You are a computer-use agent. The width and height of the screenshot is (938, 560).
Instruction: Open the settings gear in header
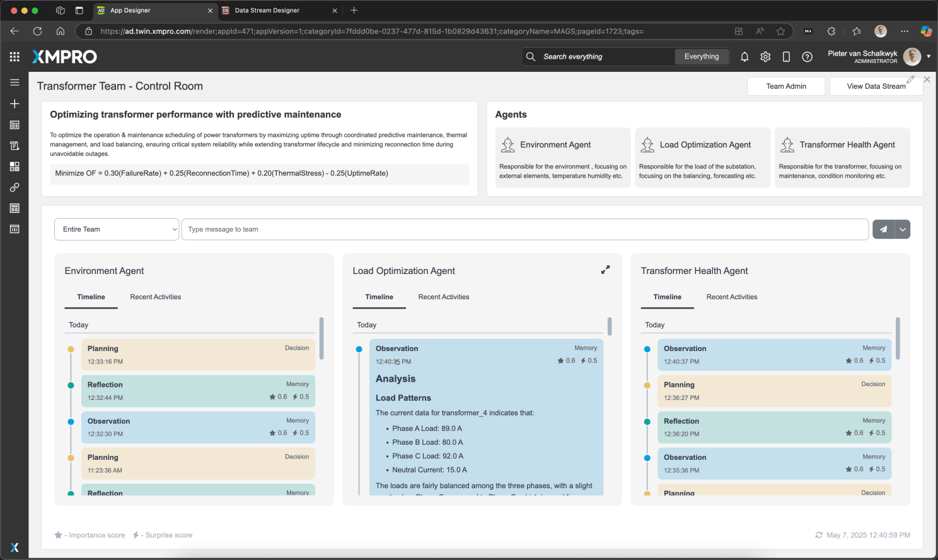(765, 57)
